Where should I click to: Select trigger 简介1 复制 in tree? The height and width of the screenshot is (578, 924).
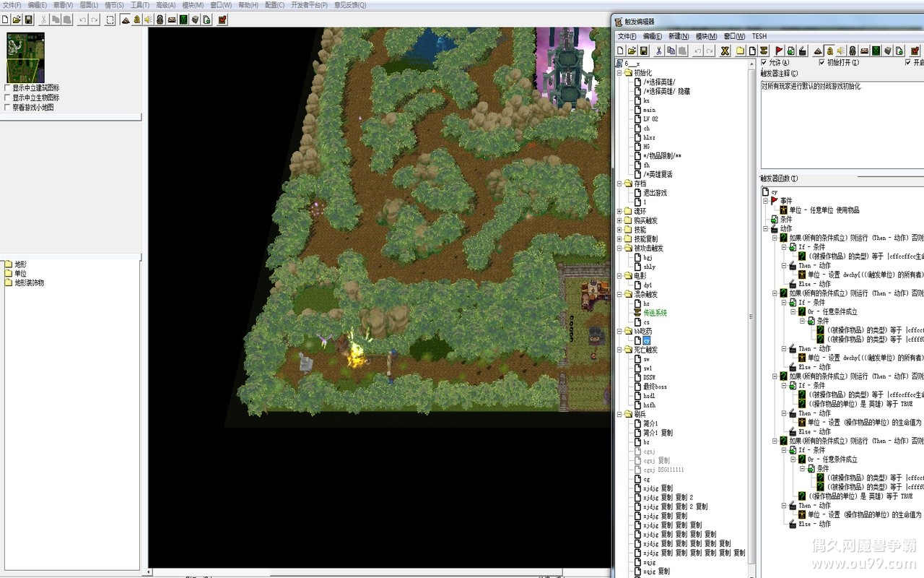pyautogui.click(x=658, y=433)
